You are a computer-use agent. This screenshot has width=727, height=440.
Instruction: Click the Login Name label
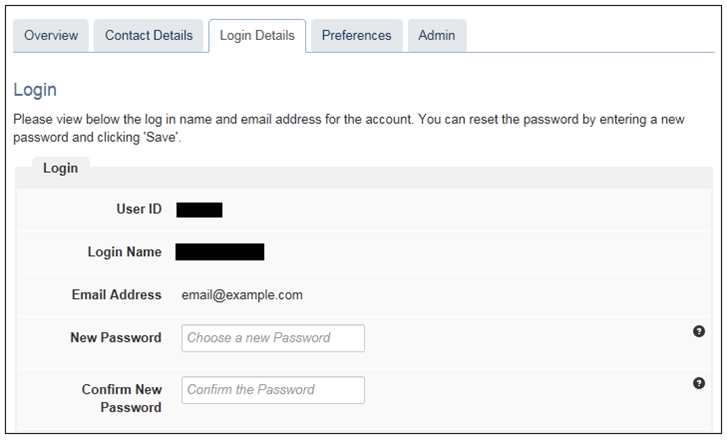(x=125, y=252)
